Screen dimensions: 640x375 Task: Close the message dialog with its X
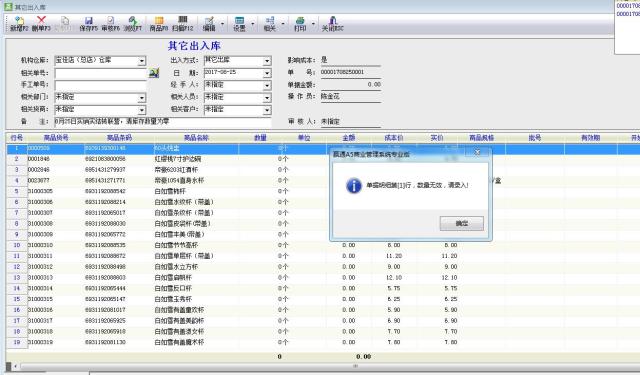tap(477, 152)
